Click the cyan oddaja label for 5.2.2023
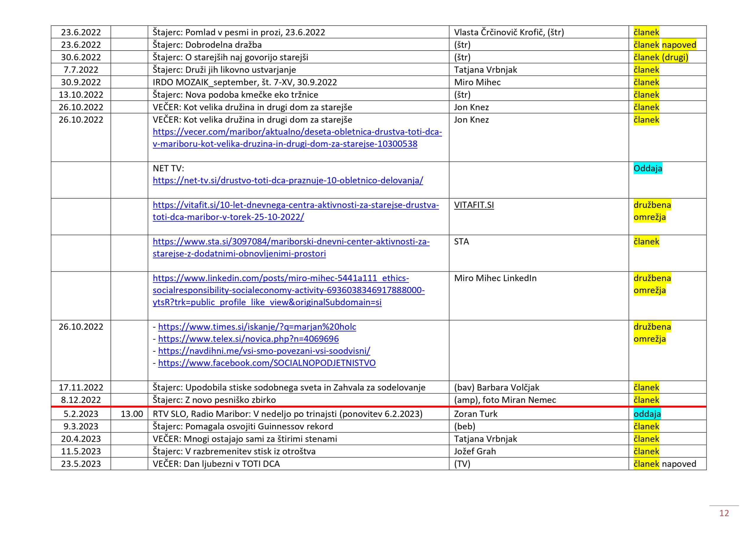The height and width of the screenshot is (534, 756). [647, 414]
